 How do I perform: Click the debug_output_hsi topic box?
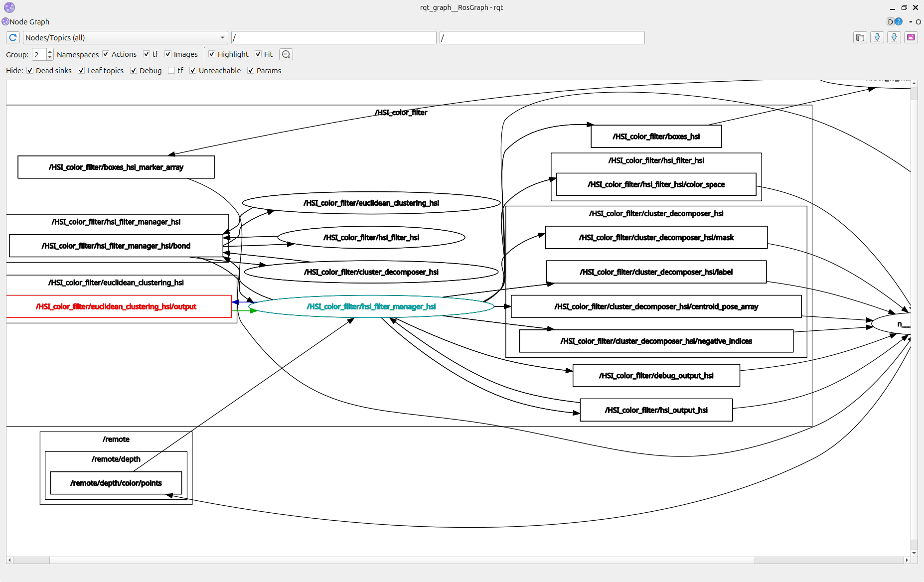pyautogui.click(x=656, y=376)
